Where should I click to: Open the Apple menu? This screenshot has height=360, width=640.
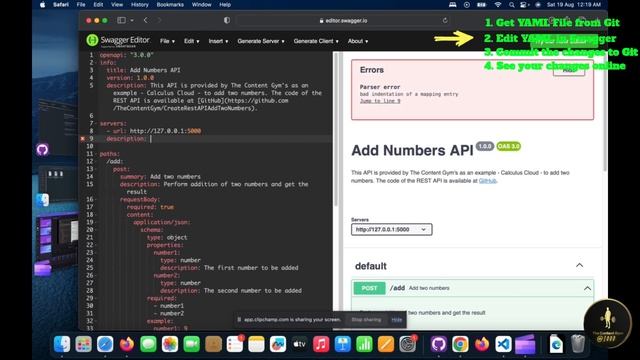pos(42,4)
